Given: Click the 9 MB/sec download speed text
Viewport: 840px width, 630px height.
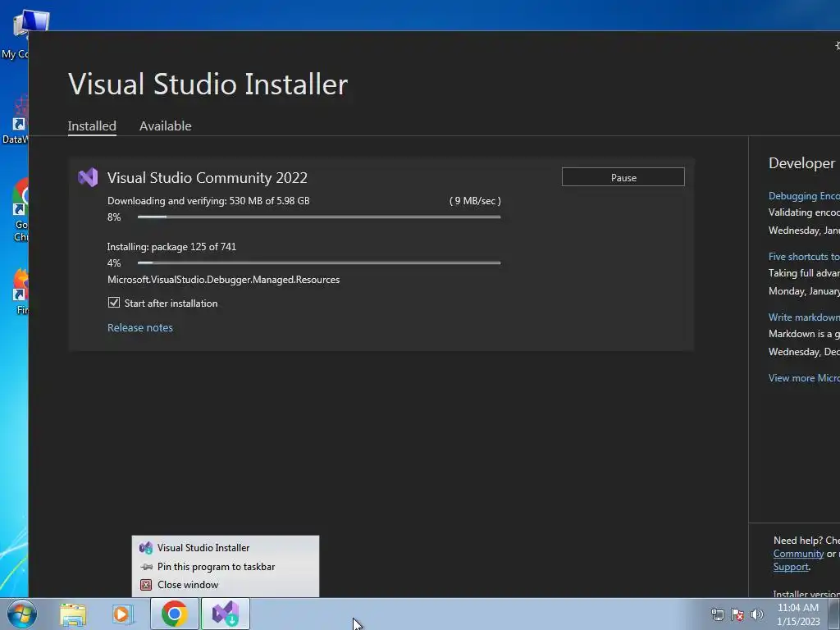Looking at the screenshot, I should (x=475, y=201).
